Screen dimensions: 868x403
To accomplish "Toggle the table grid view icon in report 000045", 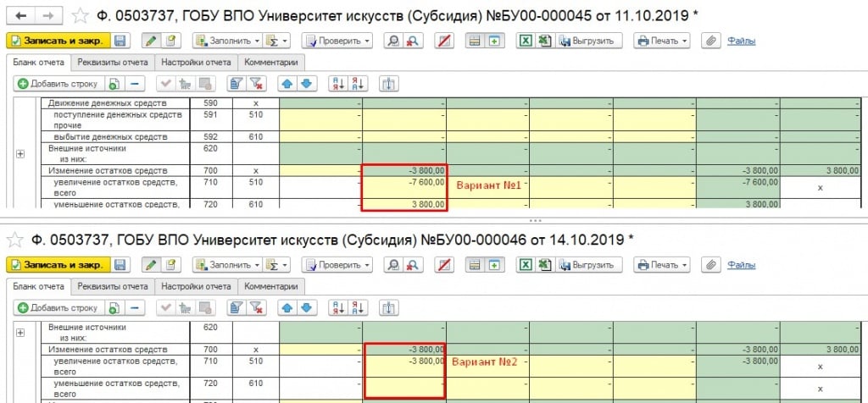I will [x=475, y=41].
